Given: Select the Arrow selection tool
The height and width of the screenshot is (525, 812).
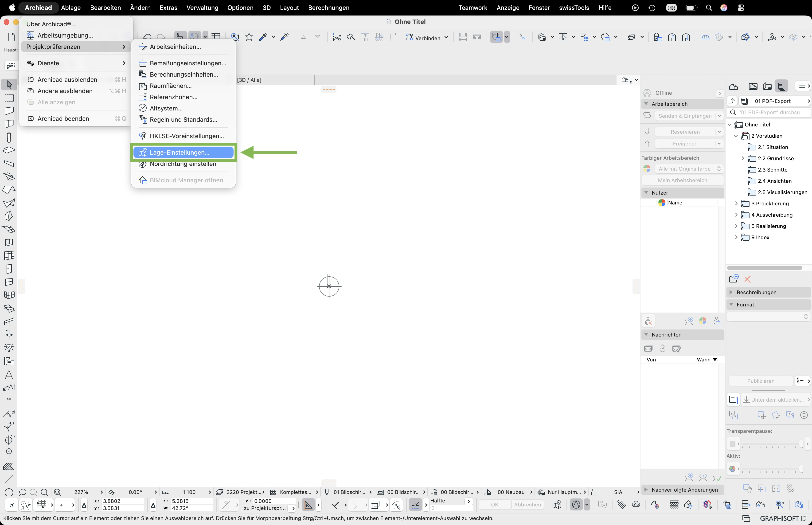Looking at the screenshot, I should 9,84.
